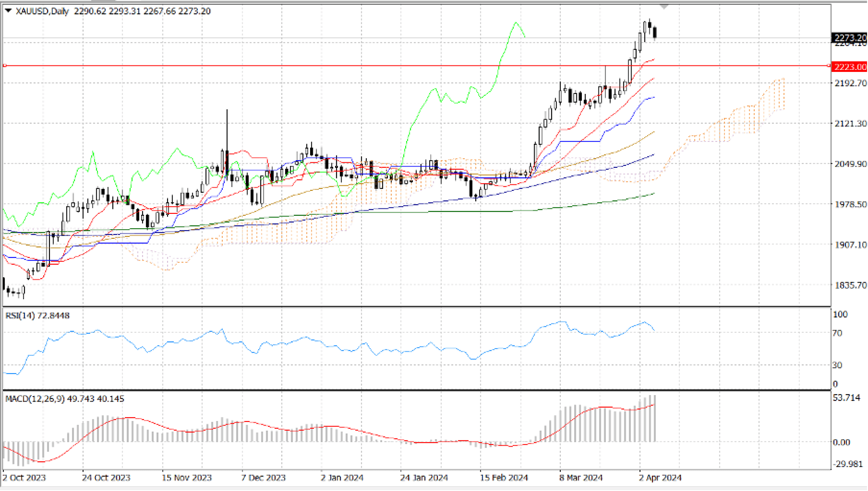Select right handle of red horizontal line
868x491 pixels.
[x=829, y=66]
